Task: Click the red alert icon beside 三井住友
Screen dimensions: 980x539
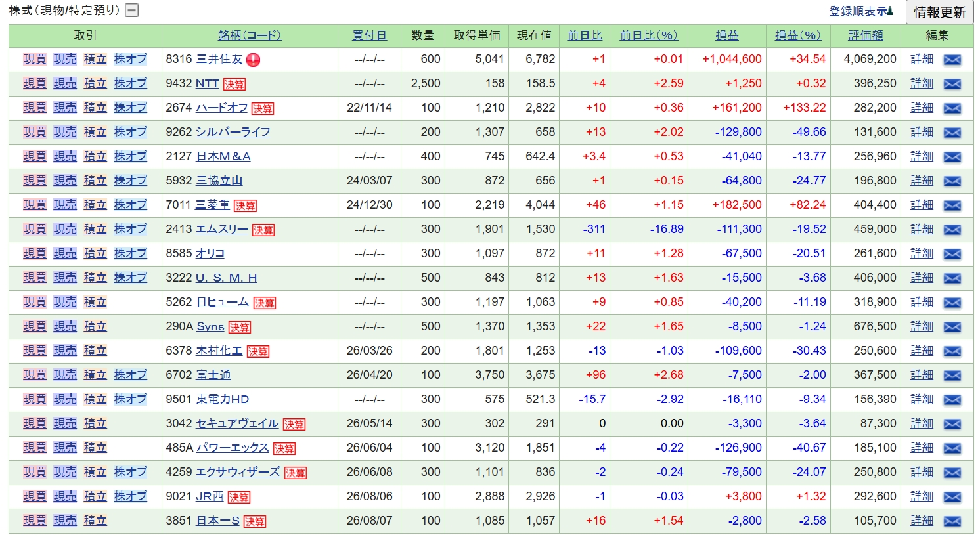Action: [x=254, y=60]
